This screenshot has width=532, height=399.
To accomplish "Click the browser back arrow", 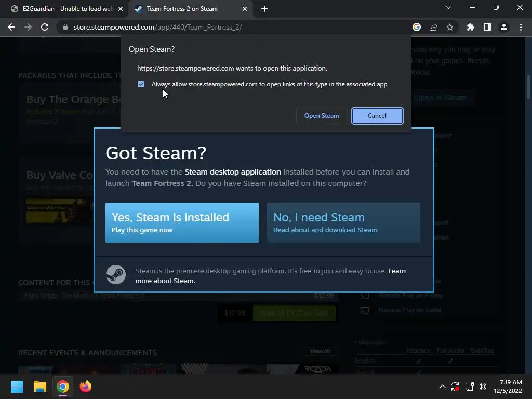I will [x=11, y=27].
